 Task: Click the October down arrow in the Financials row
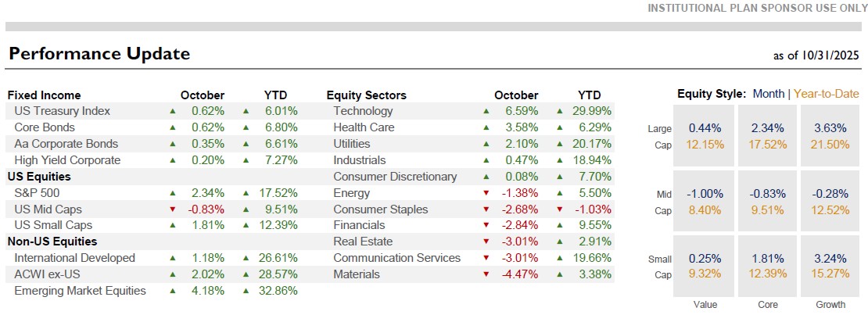coord(486,226)
